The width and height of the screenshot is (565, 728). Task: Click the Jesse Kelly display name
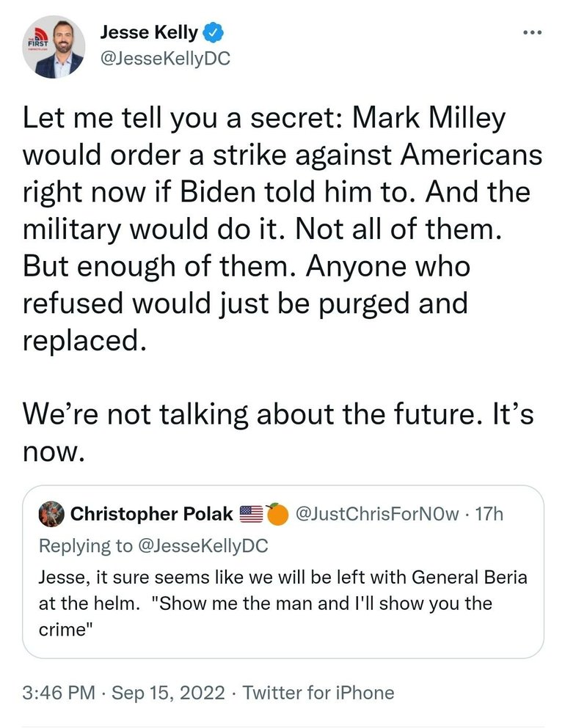pos(148,32)
